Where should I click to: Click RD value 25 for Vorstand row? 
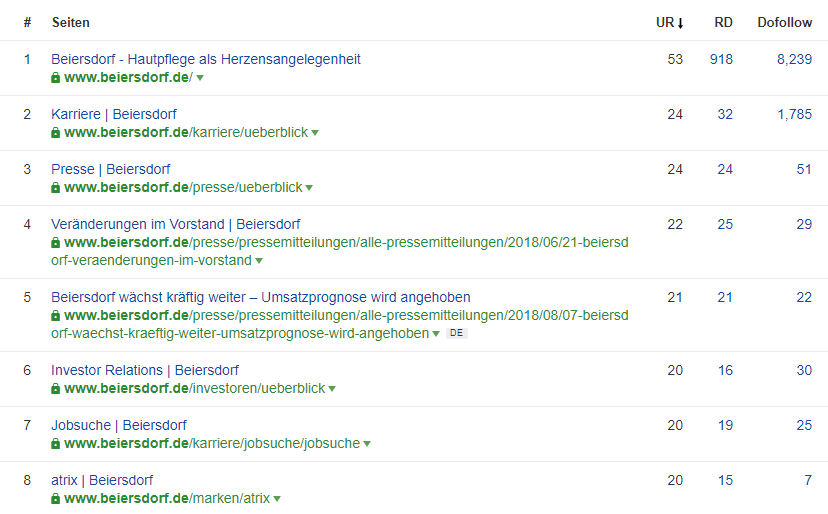pos(725,224)
